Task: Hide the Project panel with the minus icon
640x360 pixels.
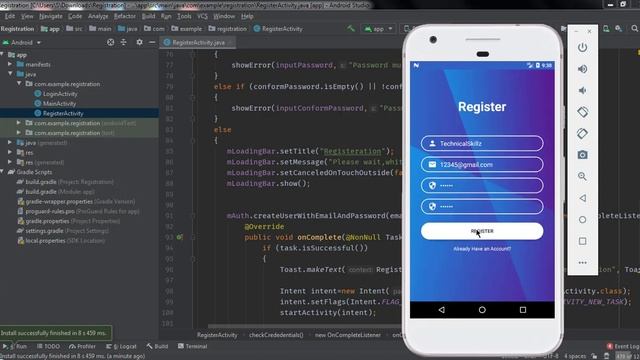Action: click(x=152, y=42)
